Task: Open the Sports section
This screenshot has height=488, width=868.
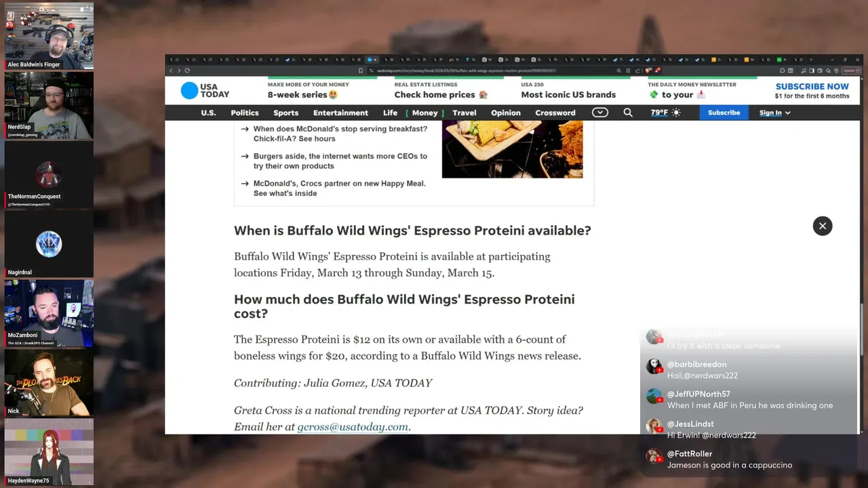Action: click(285, 113)
